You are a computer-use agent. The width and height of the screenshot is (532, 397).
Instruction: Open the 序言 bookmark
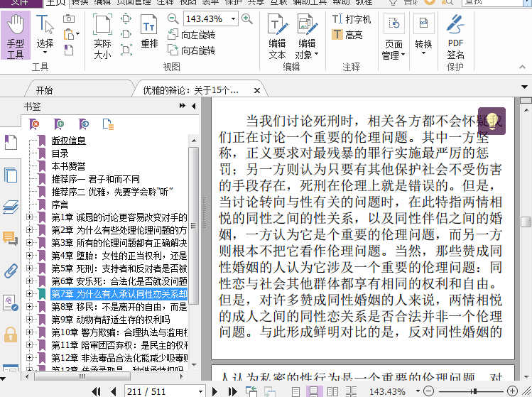[60, 205]
